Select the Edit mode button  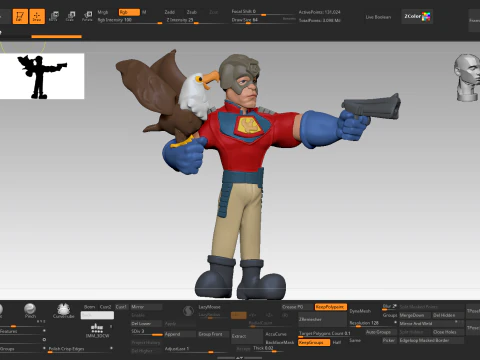20,16
